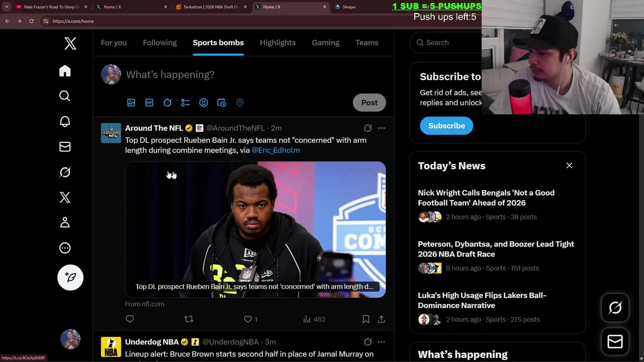The image size is (644, 362).
Task: Switch to Nate Frazier's Road To Glory tab
Action: click(x=50, y=7)
